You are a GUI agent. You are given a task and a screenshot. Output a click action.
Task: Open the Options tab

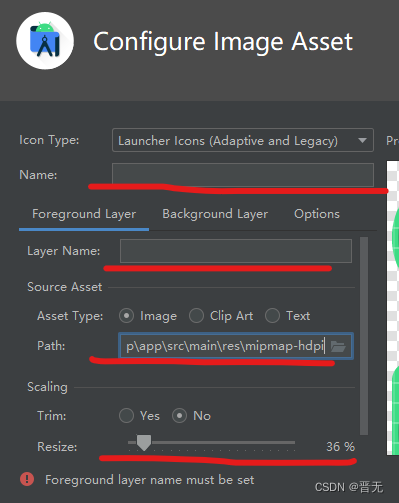[x=317, y=214]
